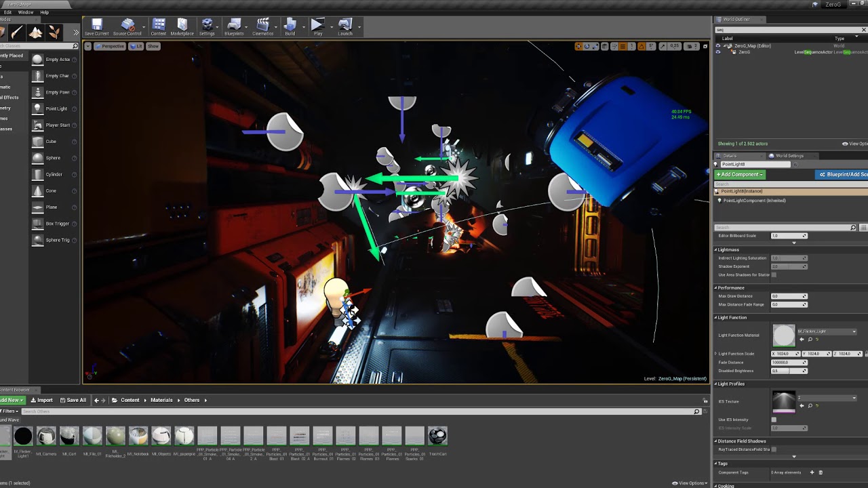Click the Disabled Brightness value slider

[789, 371]
